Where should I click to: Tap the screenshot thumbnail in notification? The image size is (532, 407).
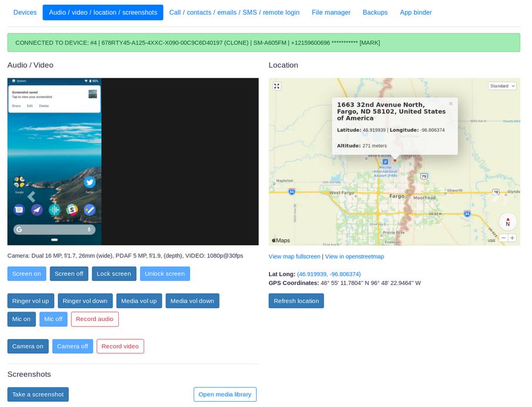pos(92,94)
